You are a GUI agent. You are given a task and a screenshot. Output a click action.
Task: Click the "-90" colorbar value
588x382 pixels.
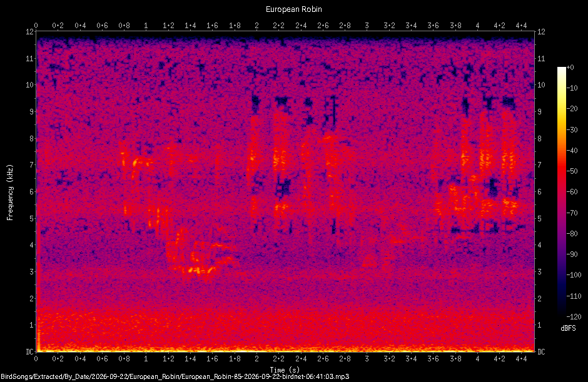click(572, 254)
